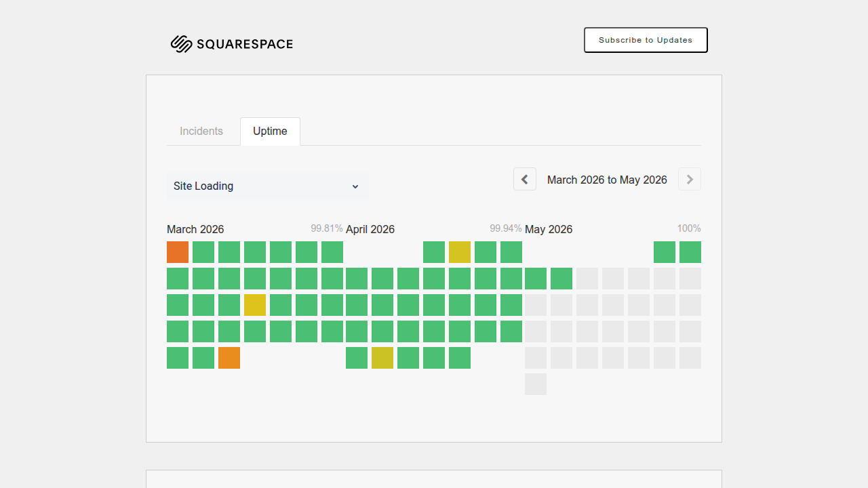Click the 99.94% uptime value for April

click(506, 228)
